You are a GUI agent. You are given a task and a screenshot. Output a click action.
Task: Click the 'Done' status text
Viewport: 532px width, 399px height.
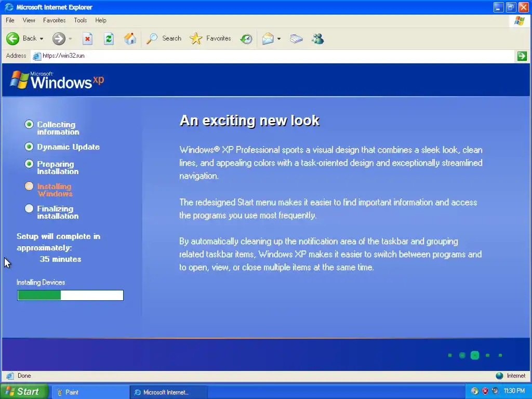pos(24,376)
